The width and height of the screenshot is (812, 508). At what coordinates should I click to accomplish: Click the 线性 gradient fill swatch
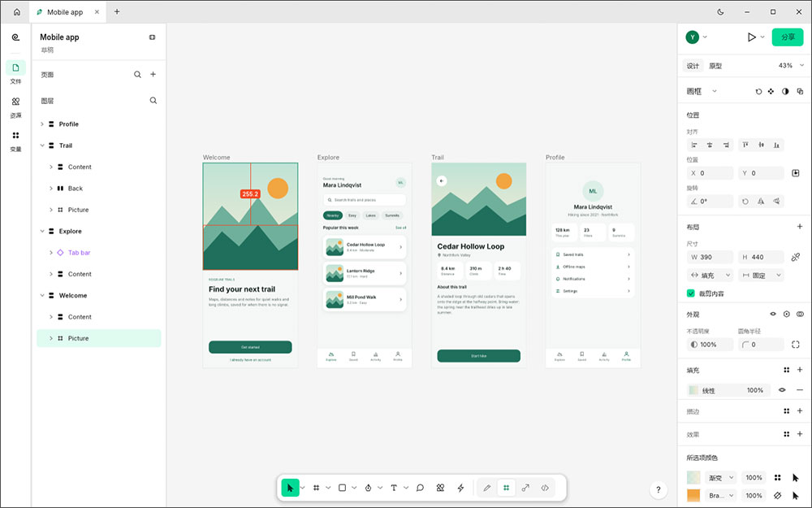coord(693,390)
